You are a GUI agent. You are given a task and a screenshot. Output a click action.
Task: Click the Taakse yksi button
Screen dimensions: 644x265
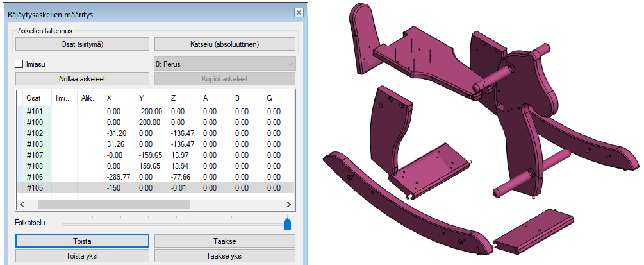click(x=224, y=256)
